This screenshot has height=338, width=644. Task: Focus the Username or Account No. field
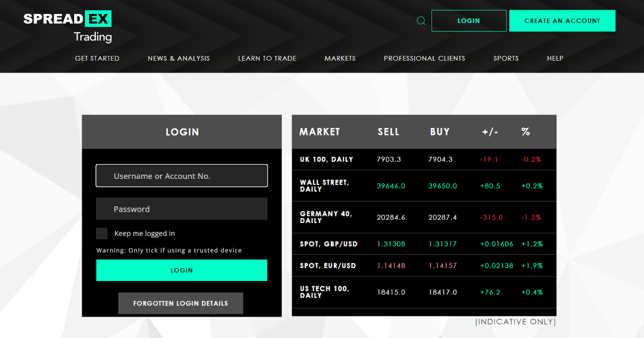coord(181,176)
